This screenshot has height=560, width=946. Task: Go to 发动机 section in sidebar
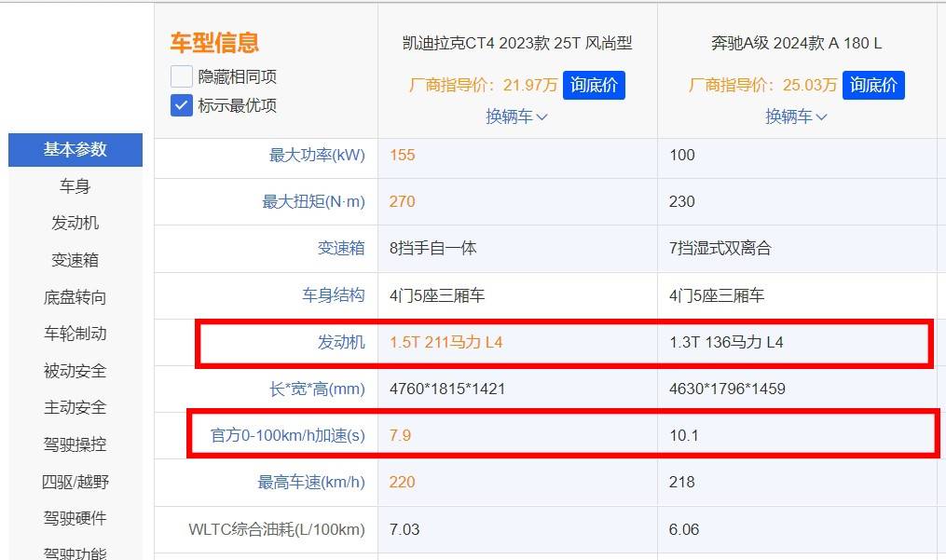[x=75, y=223]
